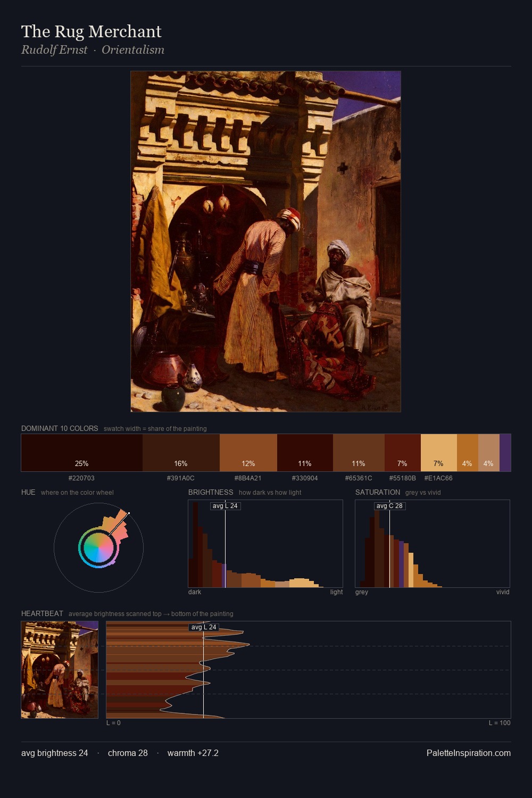This screenshot has height=798, width=532.
Task: Click the artist name Rudolf Ernst
Action: [x=54, y=50]
